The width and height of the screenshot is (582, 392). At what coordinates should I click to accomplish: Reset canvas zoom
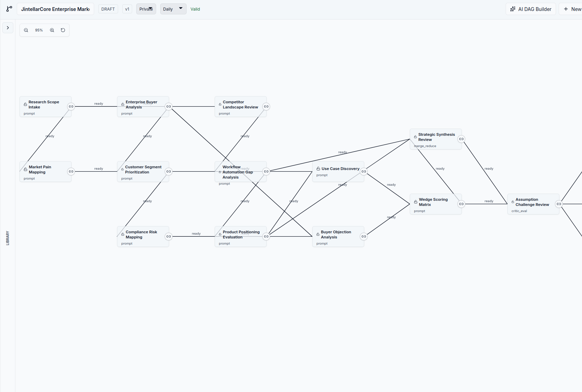click(x=63, y=30)
